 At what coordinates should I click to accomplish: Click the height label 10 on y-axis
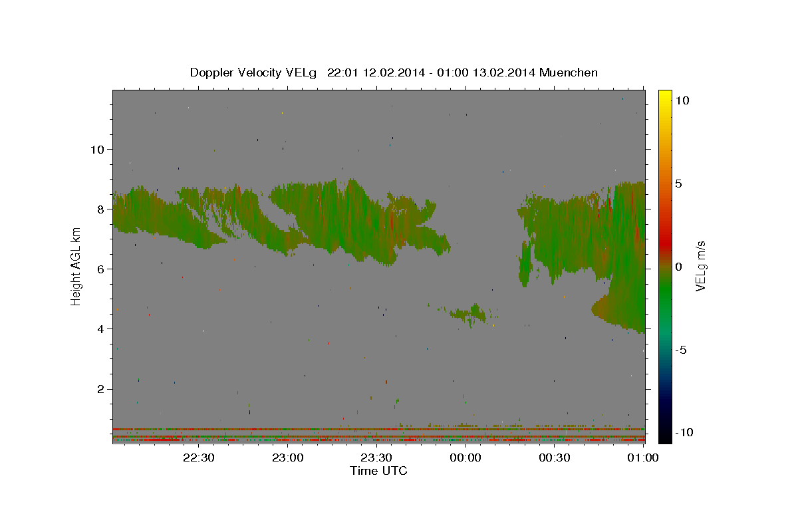96,149
